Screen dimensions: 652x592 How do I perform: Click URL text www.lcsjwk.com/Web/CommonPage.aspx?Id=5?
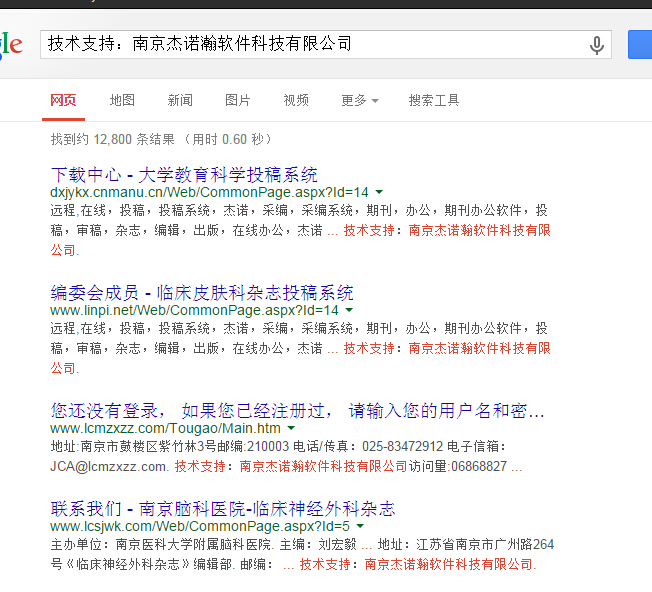200,527
